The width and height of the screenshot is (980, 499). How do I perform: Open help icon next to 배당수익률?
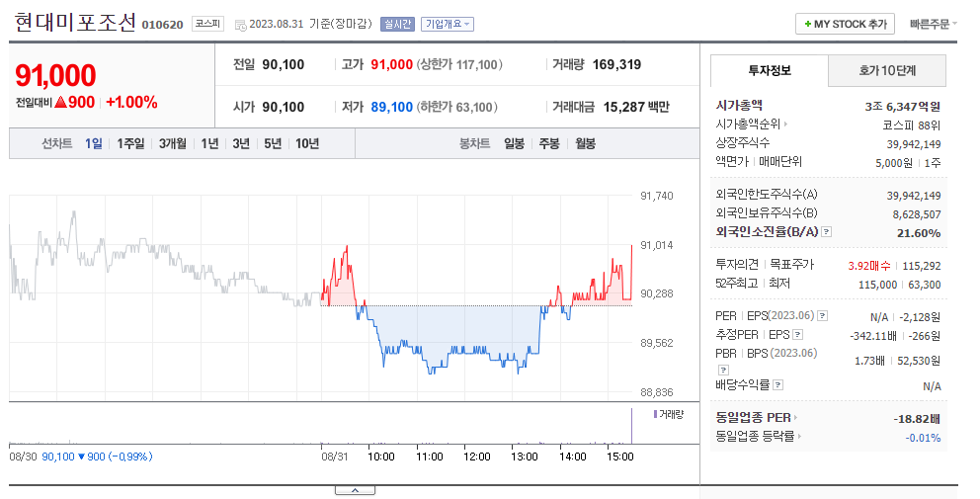777,384
